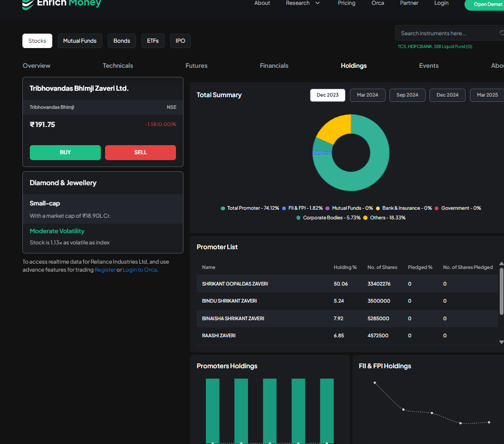Viewport: 504px width, 444px height.
Task: Click the Enrich Money logo
Action: [62, 4]
